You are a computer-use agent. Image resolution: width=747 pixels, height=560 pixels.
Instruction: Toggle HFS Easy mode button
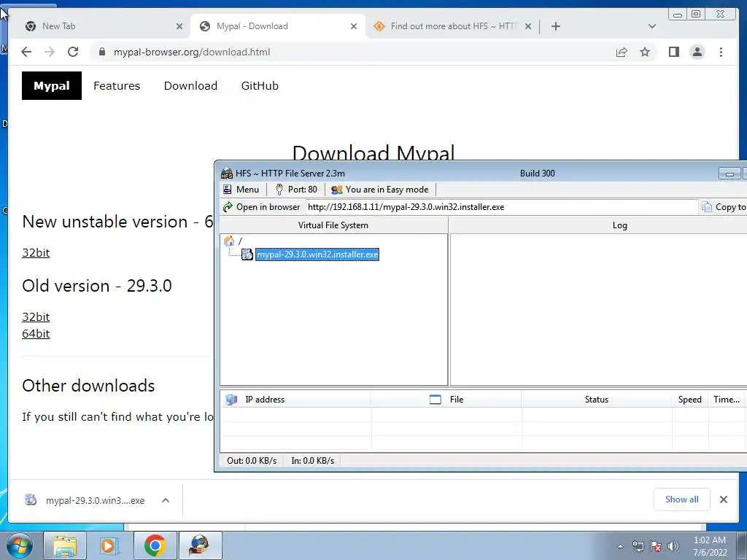[x=379, y=190]
